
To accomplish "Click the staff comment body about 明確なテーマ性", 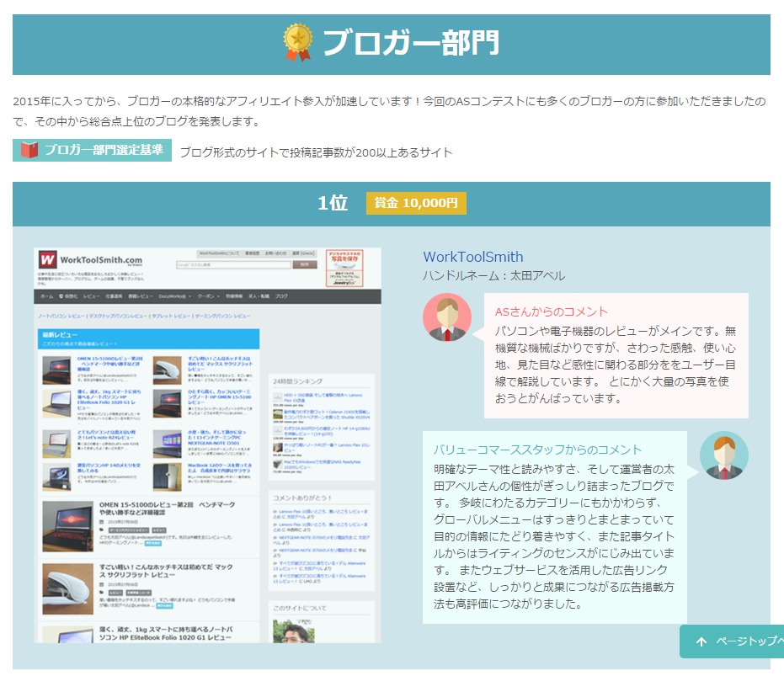I will click(x=554, y=536).
